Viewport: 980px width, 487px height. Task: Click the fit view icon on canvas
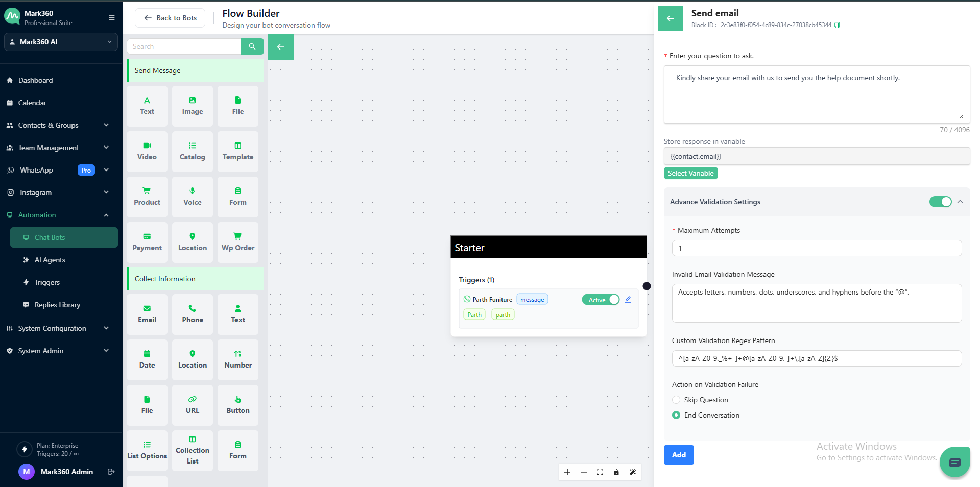600,472
